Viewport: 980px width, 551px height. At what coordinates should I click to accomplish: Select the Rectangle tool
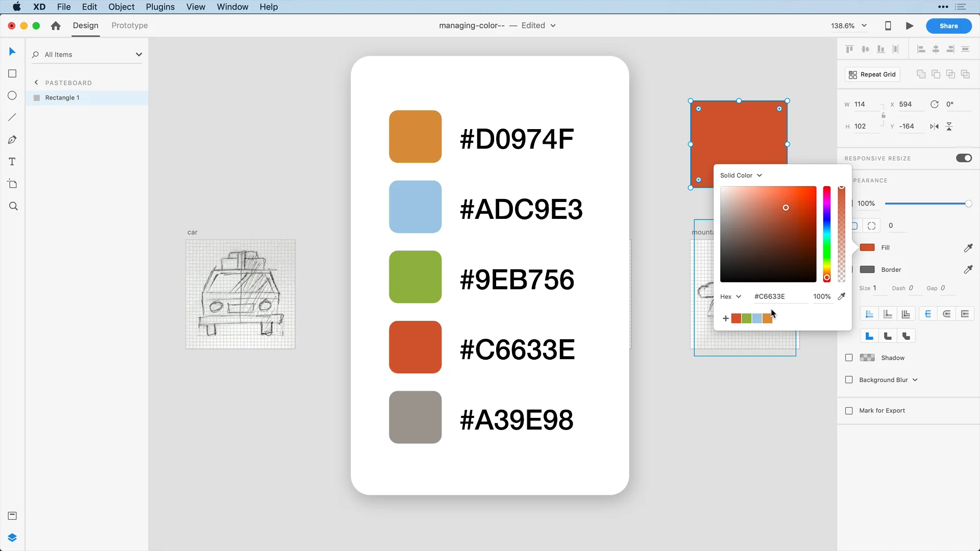12,73
